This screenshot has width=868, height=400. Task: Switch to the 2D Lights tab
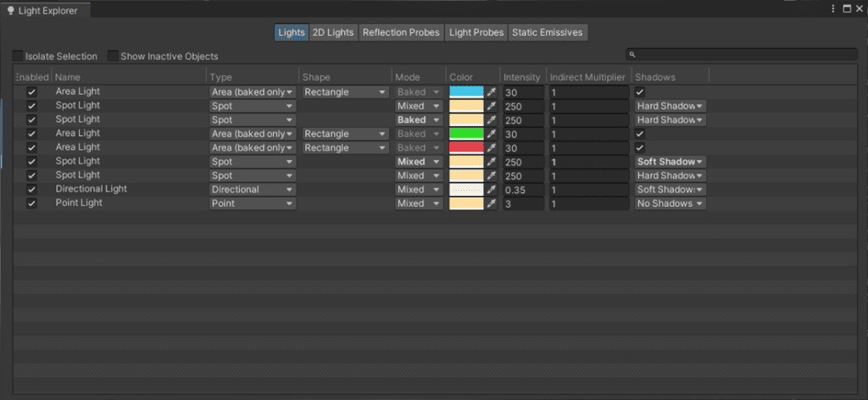[333, 33]
